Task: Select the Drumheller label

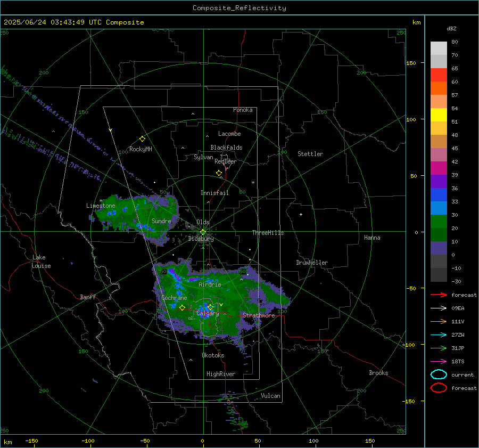Action: pos(312,263)
